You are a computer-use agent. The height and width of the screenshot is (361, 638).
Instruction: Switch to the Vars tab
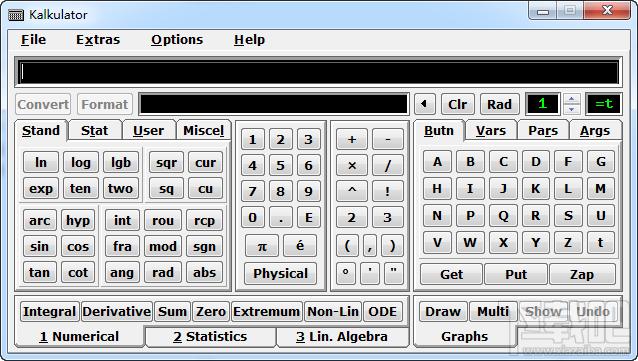pos(491,131)
